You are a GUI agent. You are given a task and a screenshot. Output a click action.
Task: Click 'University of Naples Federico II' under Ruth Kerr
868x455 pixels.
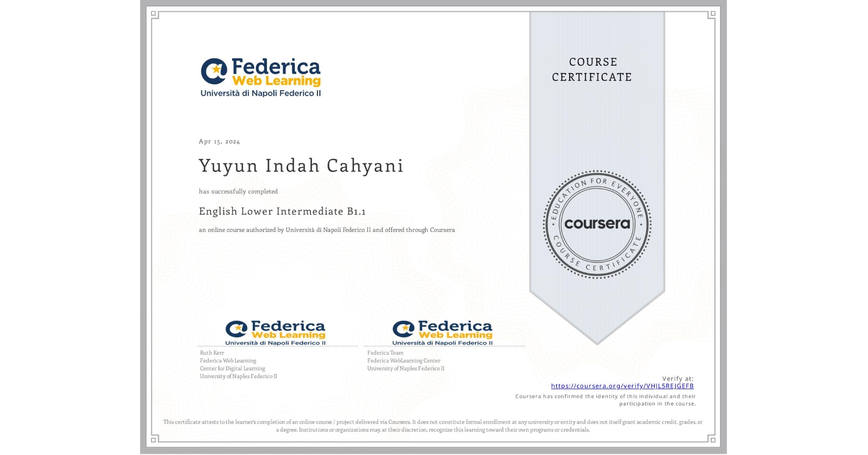pos(238,376)
